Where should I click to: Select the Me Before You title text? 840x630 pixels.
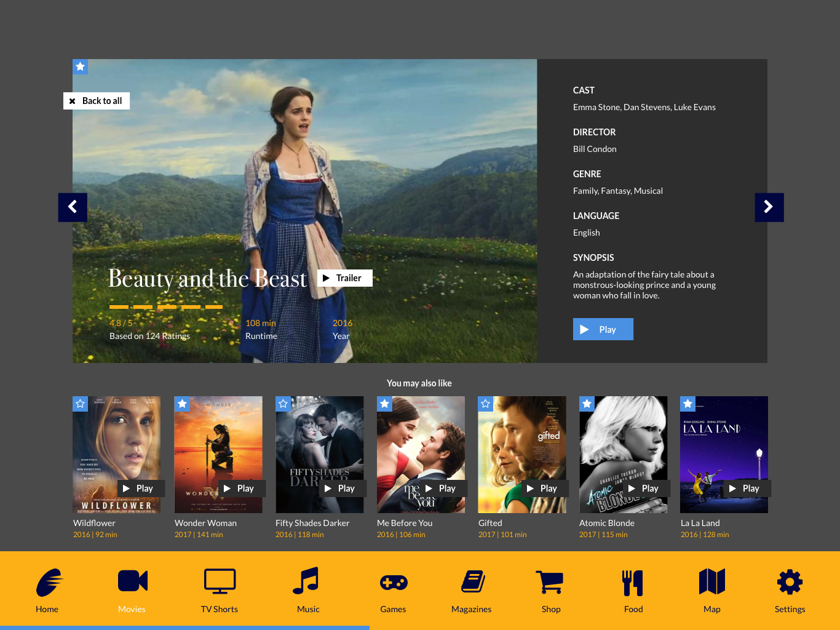pyautogui.click(x=405, y=523)
